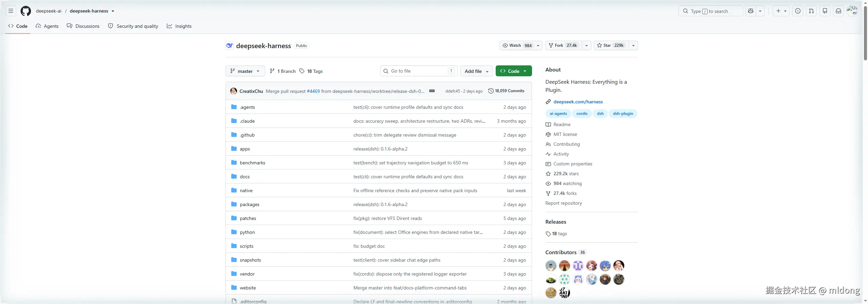Image resolution: width=868 pixels, height=304 pixels.
Task: Click the folder icon for patches
Action: coord(234,218)
